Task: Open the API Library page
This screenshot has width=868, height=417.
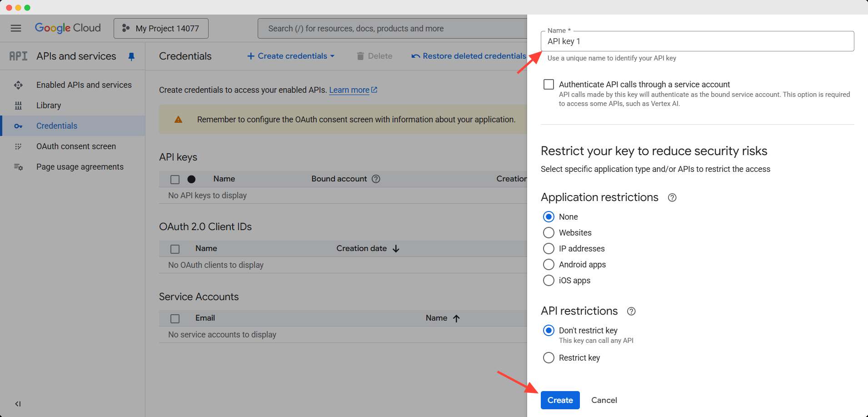Action: (48, 105)
